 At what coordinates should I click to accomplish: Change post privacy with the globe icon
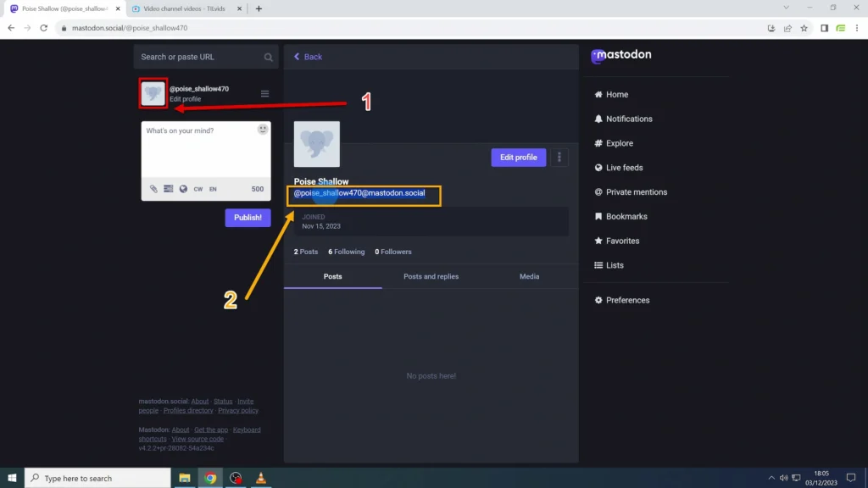183,189
